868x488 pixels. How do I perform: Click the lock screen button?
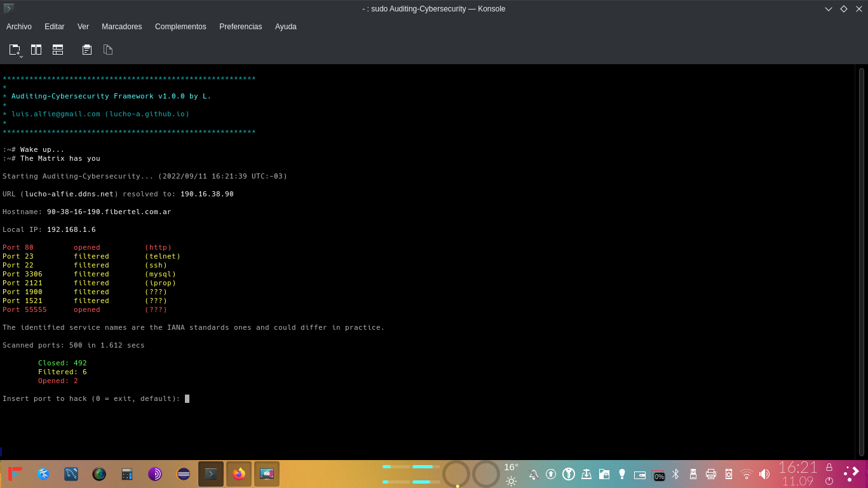[x=829, y=468]
